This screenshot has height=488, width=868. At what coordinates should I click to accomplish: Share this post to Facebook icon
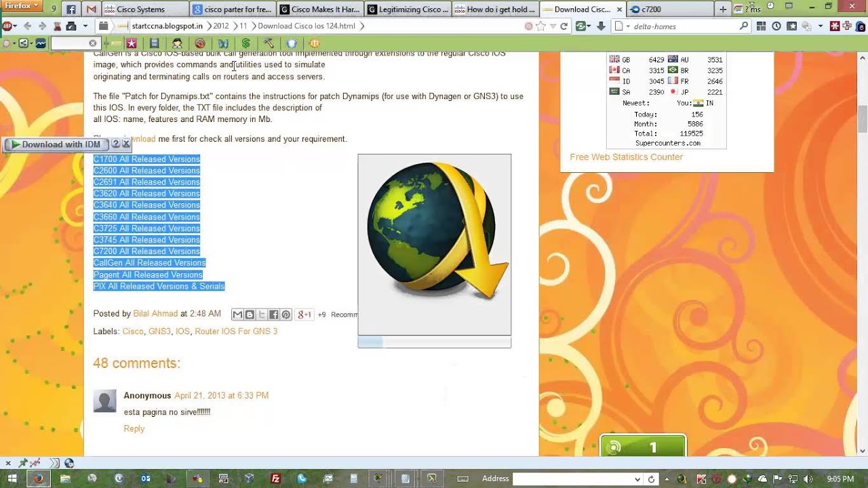point(274,314)
